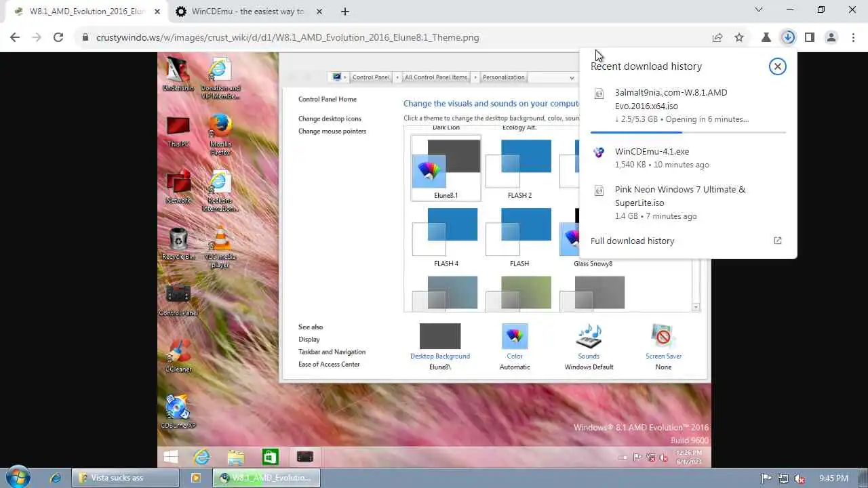The height and width of the screenshot is (488, 868).
Task: Select the Chrome W8.1_AMD_Evolution taskbar button
Action: 266,478
